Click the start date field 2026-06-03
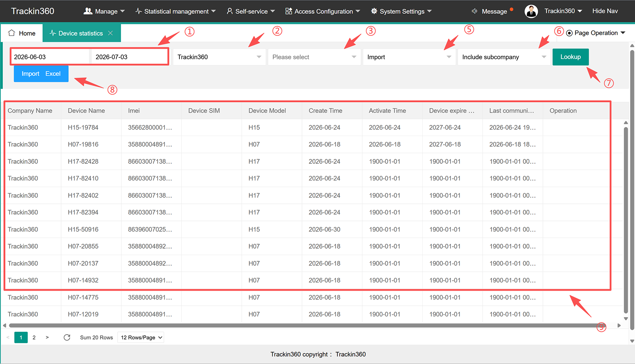The height and width of the screenshot is (364, 635). (x=50, y=57)
